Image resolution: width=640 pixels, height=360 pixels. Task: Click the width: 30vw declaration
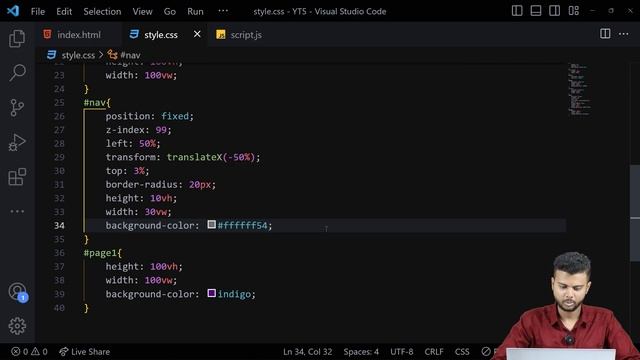coord(138,212)
